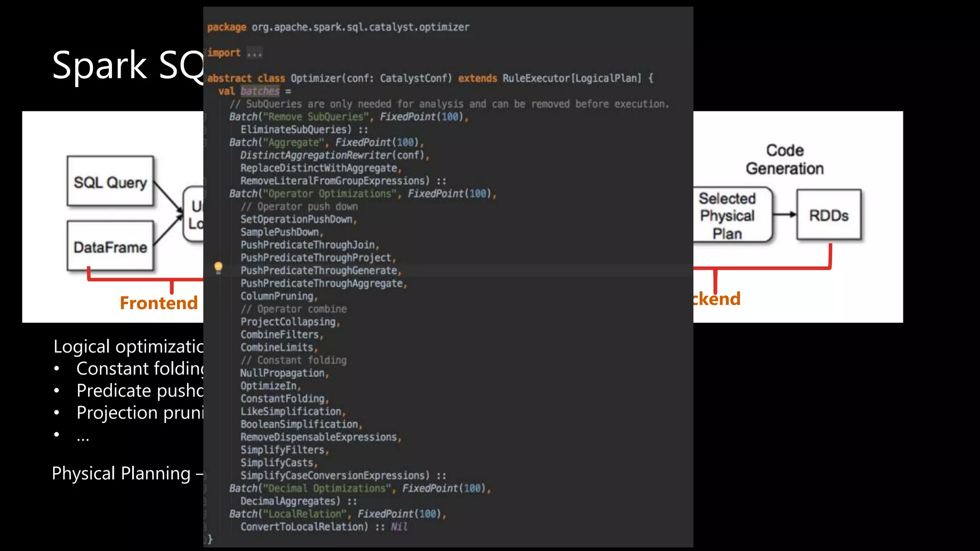This screenshot has height=551, width=980.
Task: Click 'SamplePushDown' rule
Action: 279,232
